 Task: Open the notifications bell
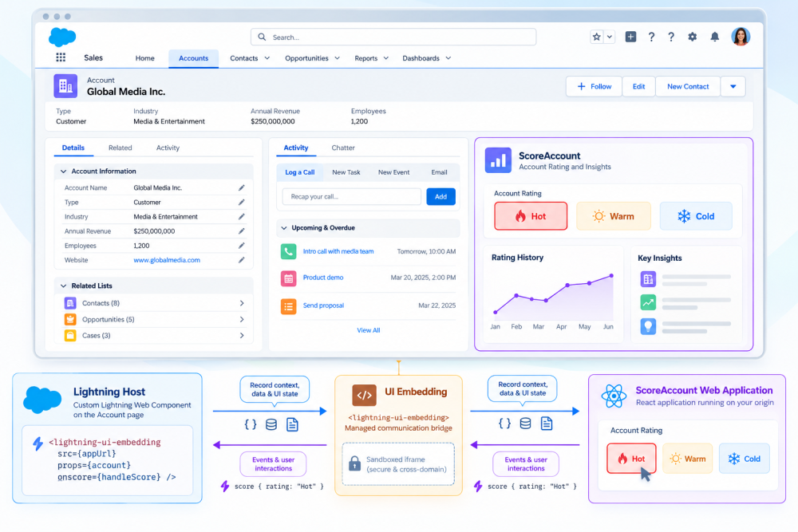[714, 37]
